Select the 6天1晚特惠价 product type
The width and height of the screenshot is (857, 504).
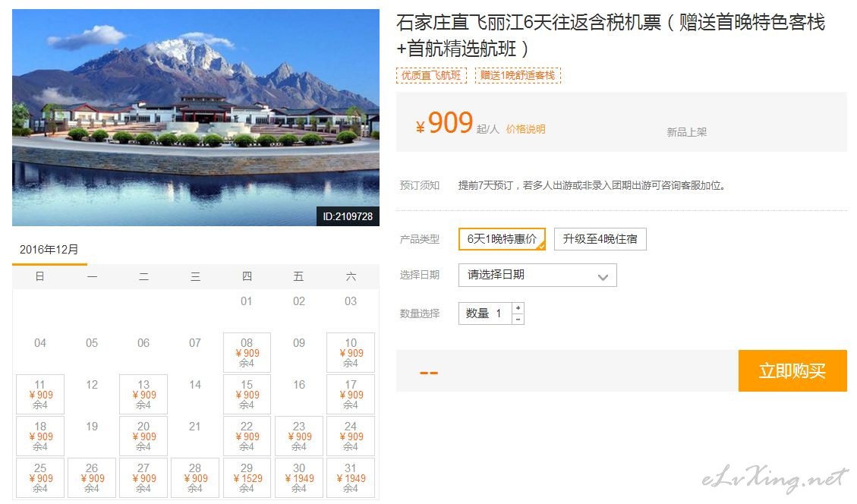pos(502,239)
